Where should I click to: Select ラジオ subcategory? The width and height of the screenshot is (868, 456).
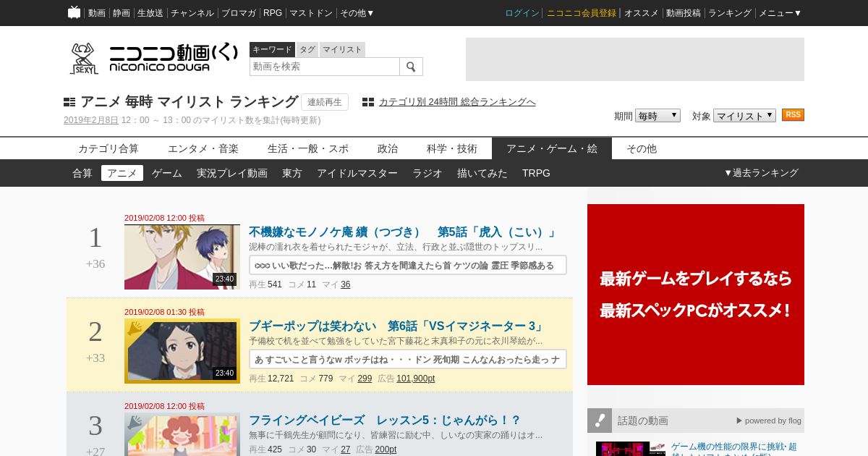[x=427, y=173]
